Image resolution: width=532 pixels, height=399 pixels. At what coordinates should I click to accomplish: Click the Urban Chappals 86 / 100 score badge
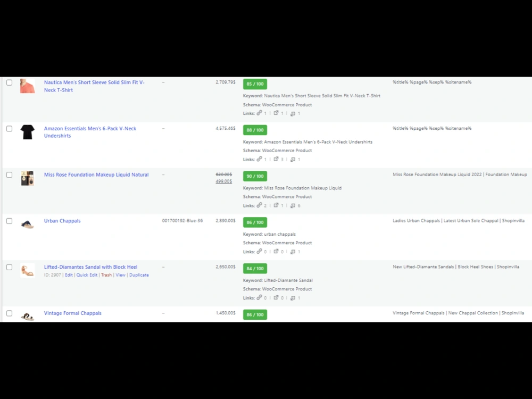coord(255,222)
